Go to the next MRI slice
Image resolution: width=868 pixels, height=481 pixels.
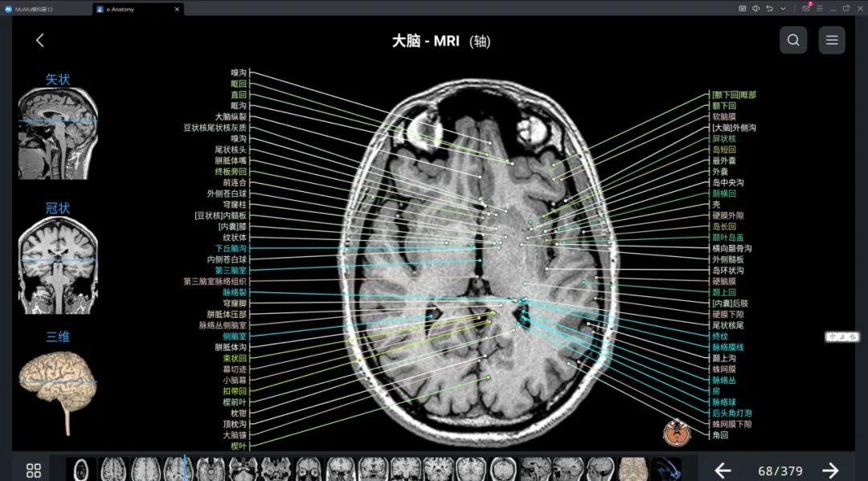(830, 470)
